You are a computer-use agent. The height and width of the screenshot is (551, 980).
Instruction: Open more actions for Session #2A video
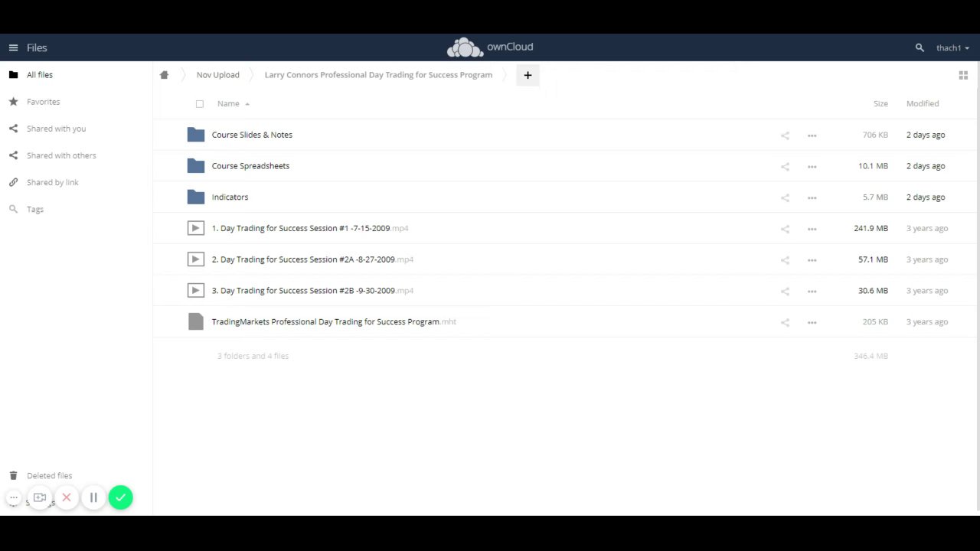tap(812, 260)
